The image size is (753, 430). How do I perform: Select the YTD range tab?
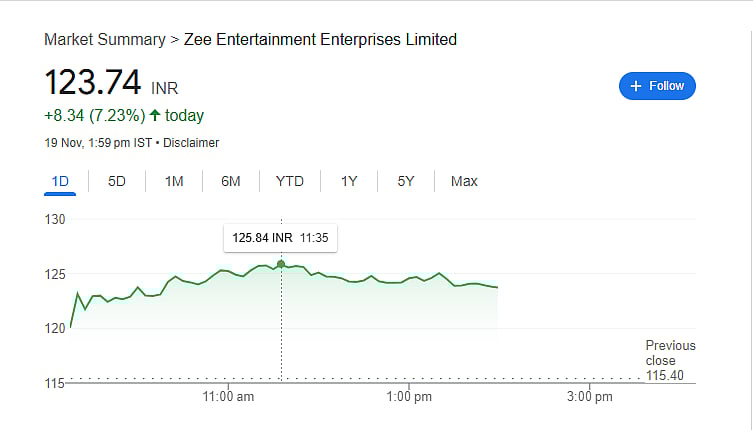click(290, 181)
